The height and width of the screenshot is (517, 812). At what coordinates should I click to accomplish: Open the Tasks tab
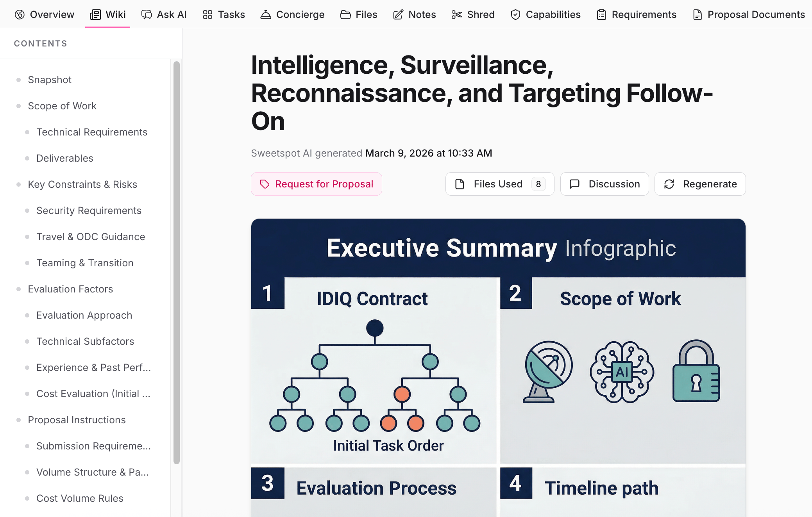[224, 14]
